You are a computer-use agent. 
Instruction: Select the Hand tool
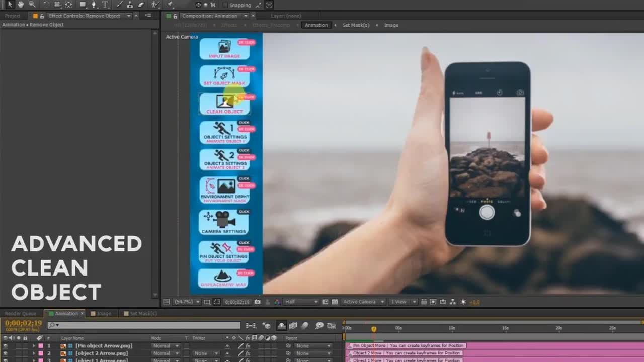click(x=21, y=5)
